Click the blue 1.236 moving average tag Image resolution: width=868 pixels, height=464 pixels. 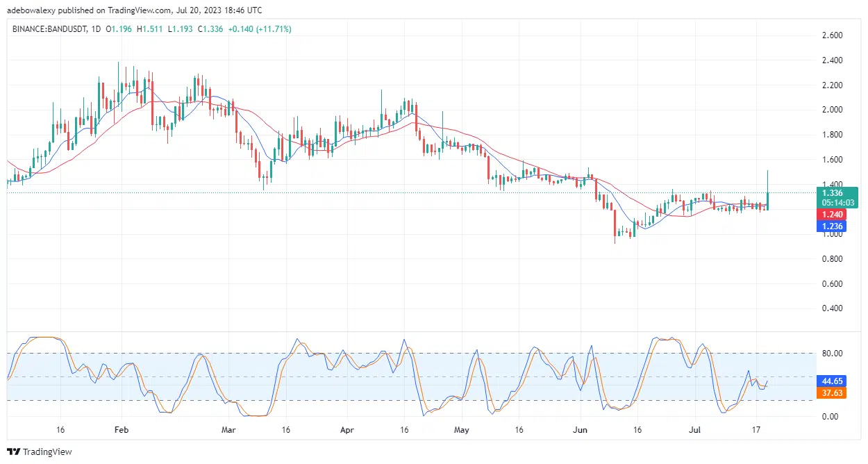coord(832,226)
